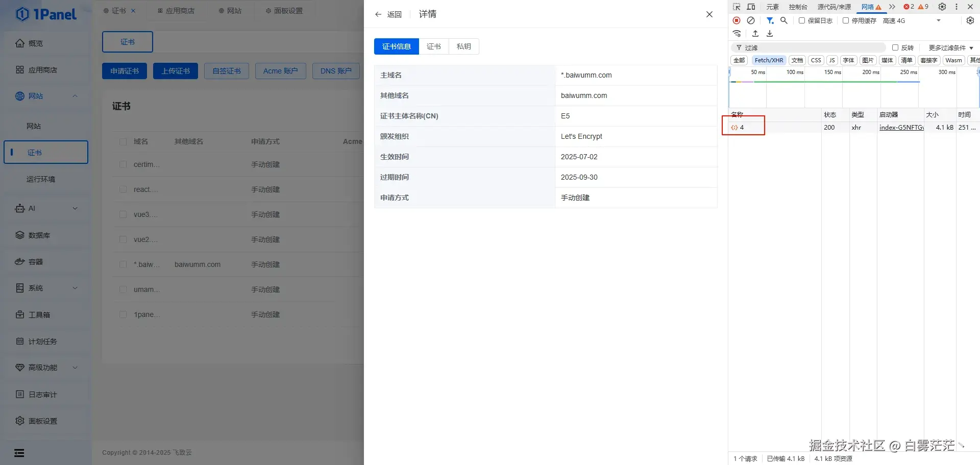
Task: Check the 1pane… certificate row
Action: tap(123, 314)
